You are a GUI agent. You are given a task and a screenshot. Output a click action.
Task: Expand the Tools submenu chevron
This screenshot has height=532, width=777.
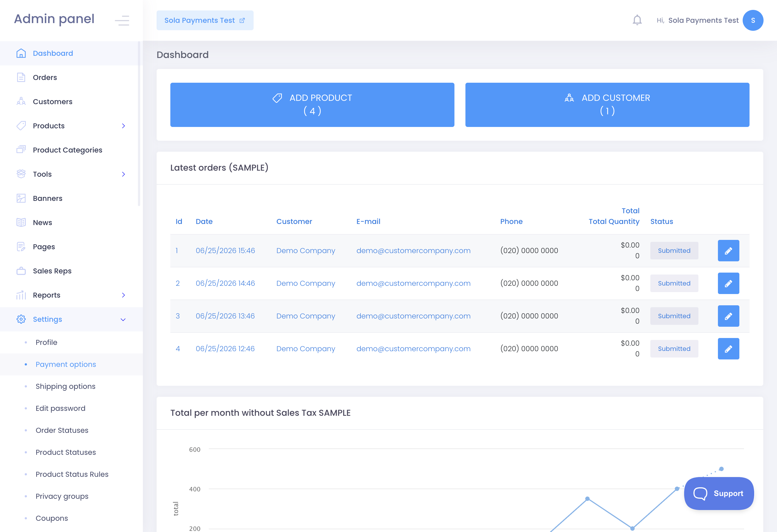click(123, 174)
